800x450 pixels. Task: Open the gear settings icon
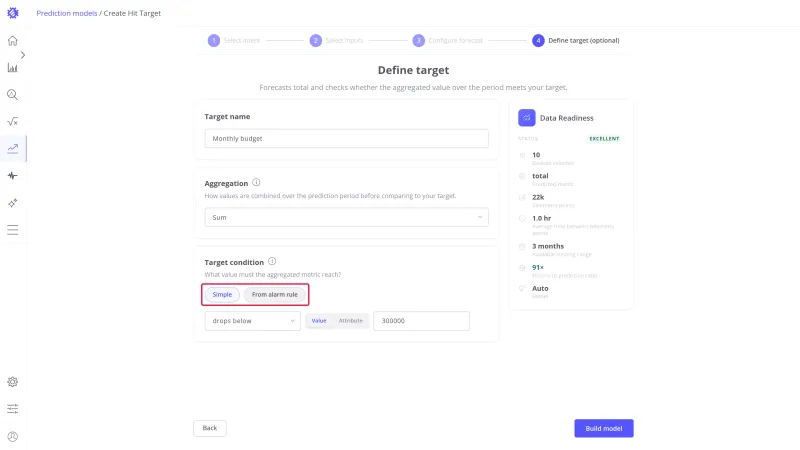pyautogui.click(x=13, y=382)
